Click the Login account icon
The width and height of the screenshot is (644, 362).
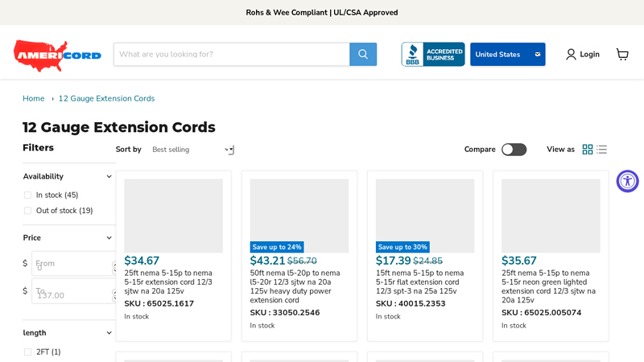click(x=571, y=55)
